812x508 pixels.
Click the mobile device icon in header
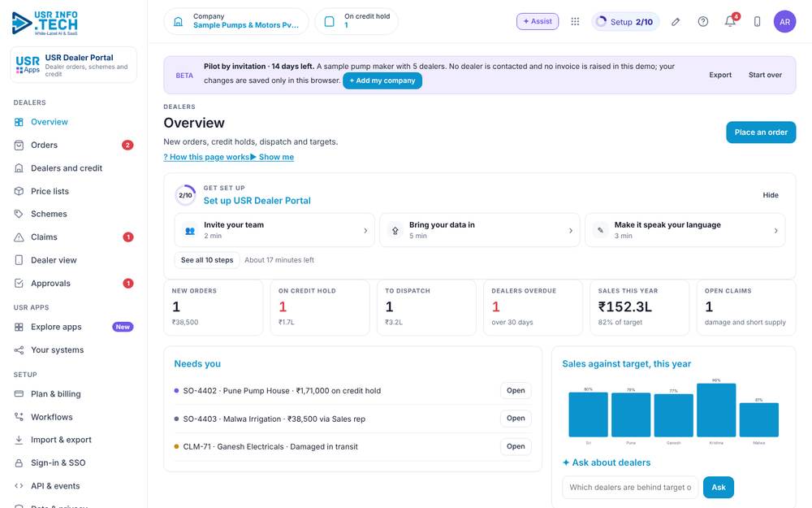[757, 22]
